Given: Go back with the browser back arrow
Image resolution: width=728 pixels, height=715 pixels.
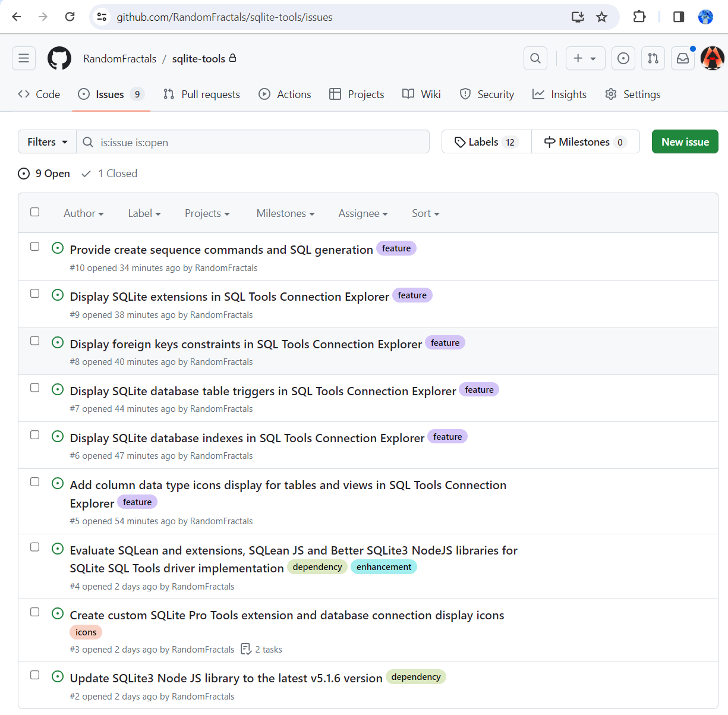Looking at the screenshot, I should [17, 17].
